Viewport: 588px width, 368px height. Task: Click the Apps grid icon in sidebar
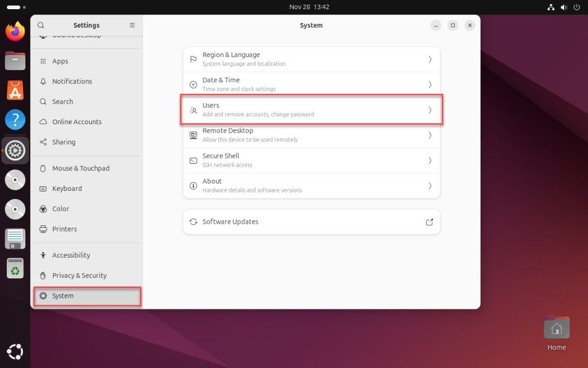(x=43, y=61)
